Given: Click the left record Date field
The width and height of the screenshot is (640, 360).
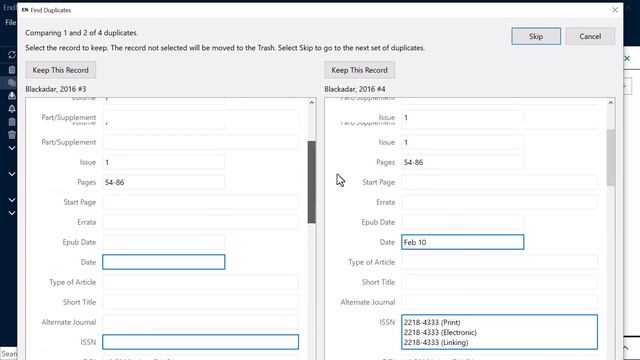Looking at the screenshot, I should pos(164,262).
